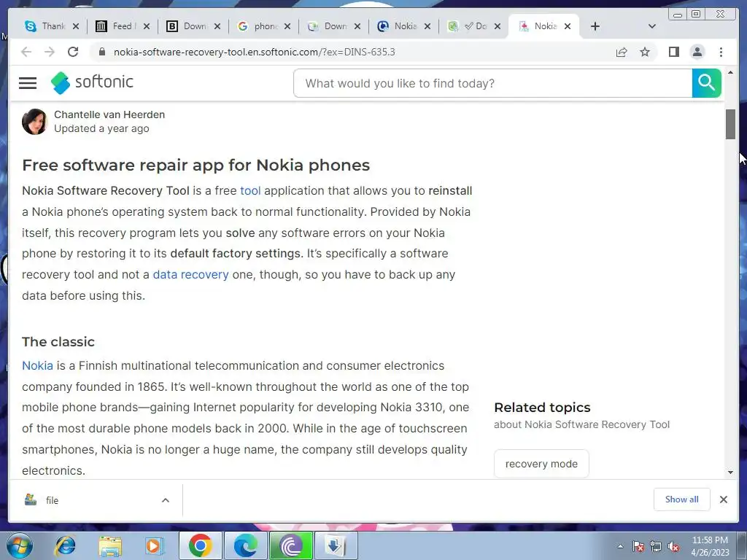Open green swirl app in taskbar
The width and height of the screenshot is (747, 560).
(x=290, y=545)
